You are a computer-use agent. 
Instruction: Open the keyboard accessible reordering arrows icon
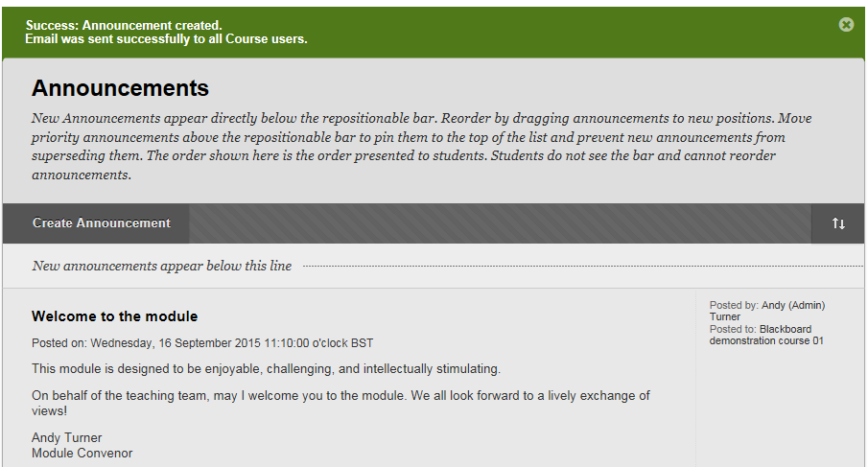pyautogui.click(x=838, y=223)
